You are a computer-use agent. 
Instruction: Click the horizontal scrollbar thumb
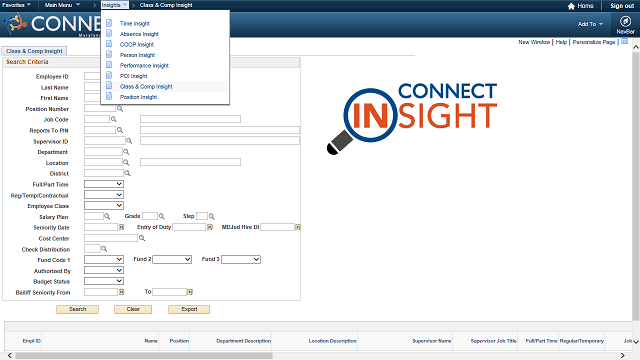pos(144,356)
